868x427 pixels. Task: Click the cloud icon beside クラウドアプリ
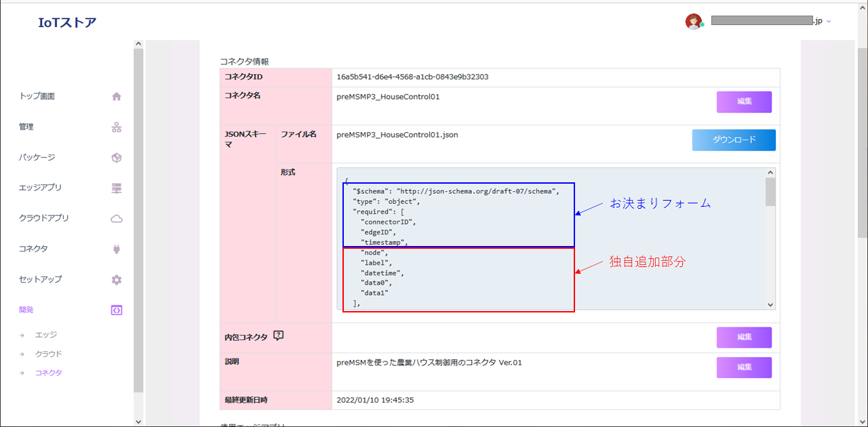[116, 218]
